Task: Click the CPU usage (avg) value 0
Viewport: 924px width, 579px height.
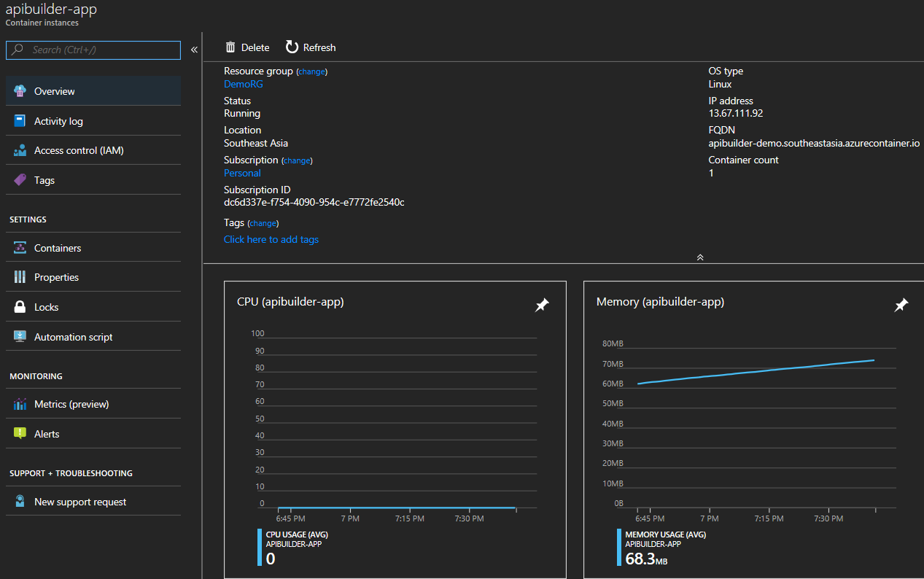Action: pos(271,559)
